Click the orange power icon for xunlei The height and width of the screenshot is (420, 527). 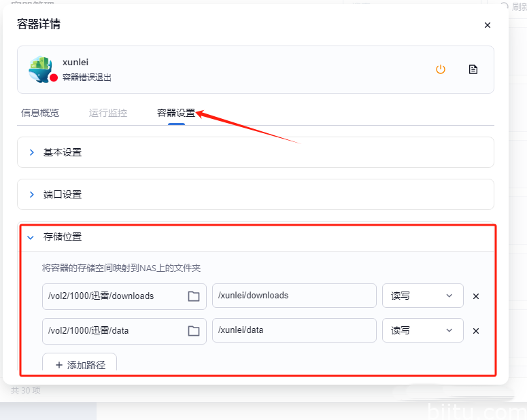441,69
